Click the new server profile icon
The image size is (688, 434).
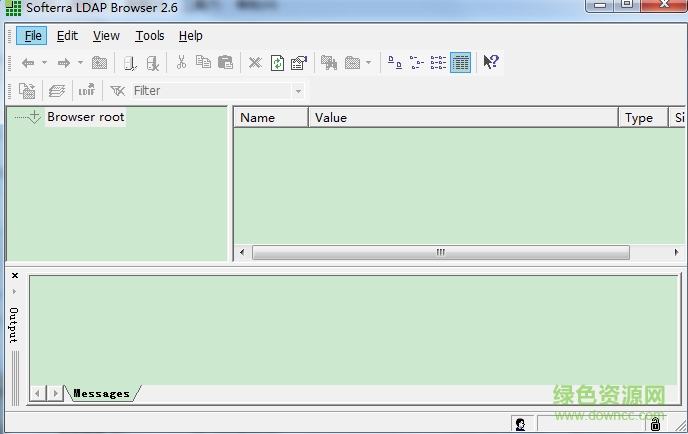pyautogui.click(x=130, y=63)
